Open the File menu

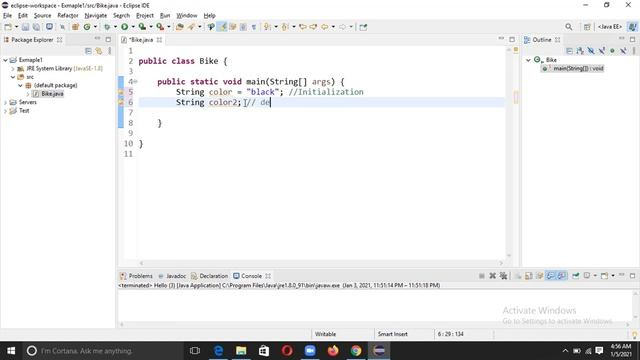(7, 16)
